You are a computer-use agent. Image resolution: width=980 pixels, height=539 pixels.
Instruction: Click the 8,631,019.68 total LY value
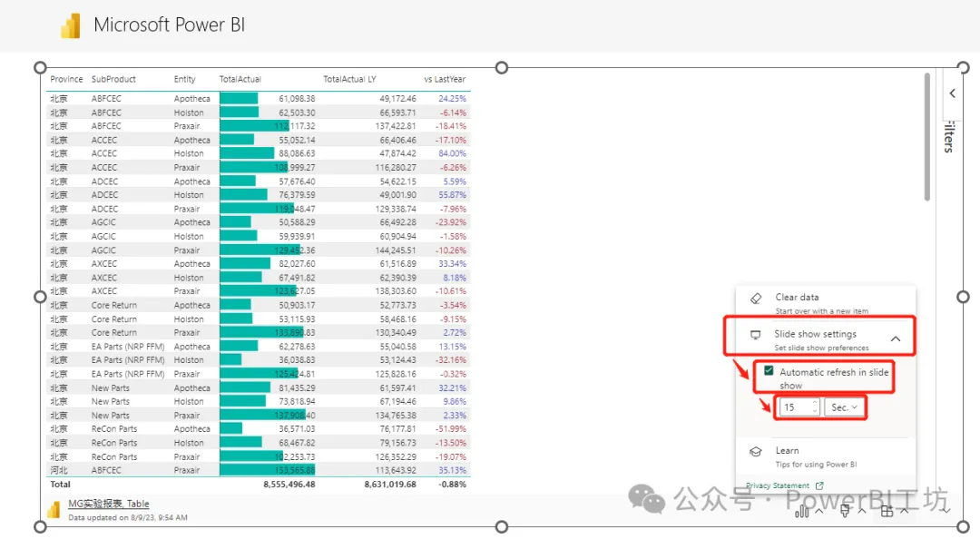click(390, 485)
